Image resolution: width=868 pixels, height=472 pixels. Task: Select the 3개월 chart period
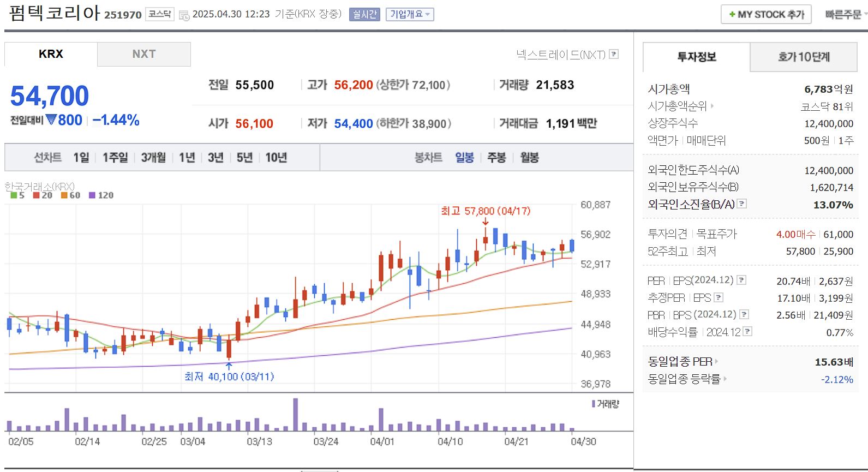click(153, 158)
